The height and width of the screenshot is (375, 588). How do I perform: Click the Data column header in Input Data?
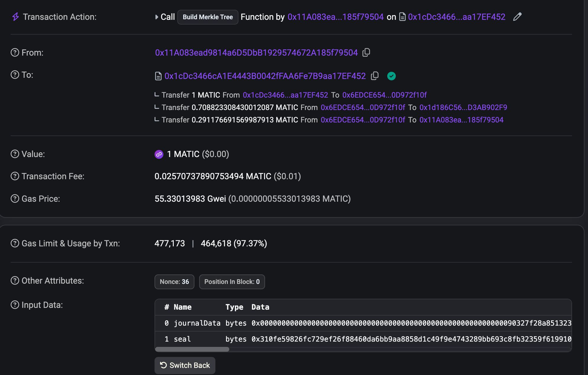tap(260, 307)
